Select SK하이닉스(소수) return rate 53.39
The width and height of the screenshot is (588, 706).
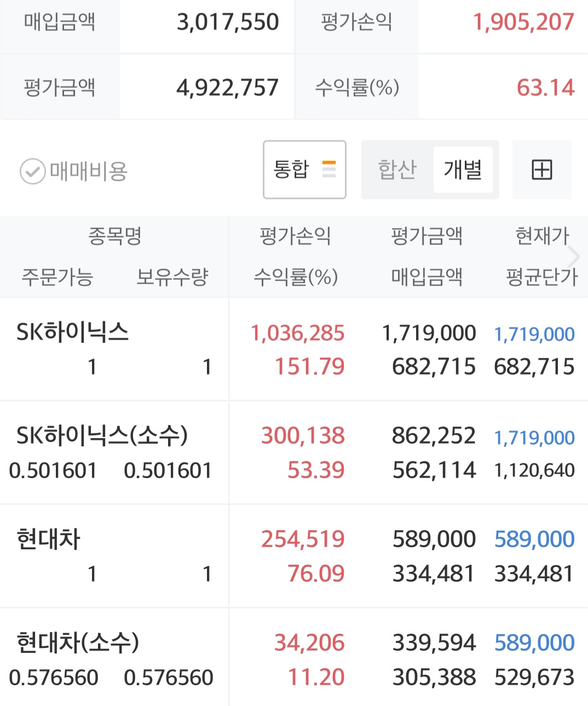coord(316,470)
